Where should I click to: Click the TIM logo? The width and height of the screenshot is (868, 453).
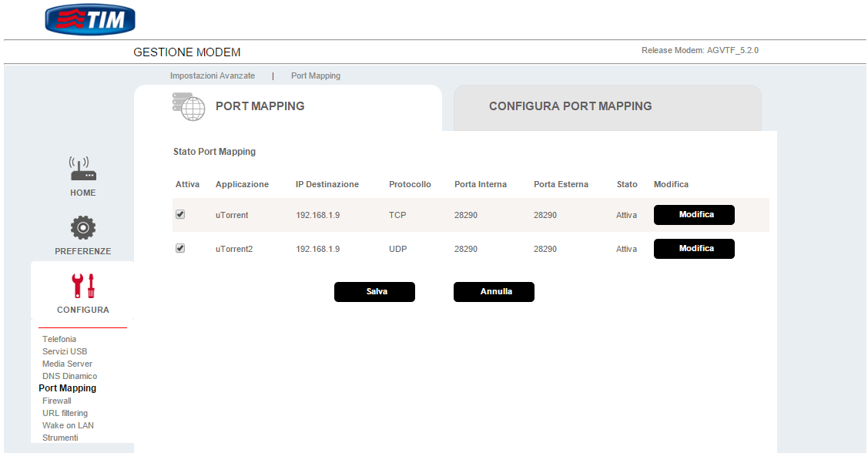pos(90,19)
